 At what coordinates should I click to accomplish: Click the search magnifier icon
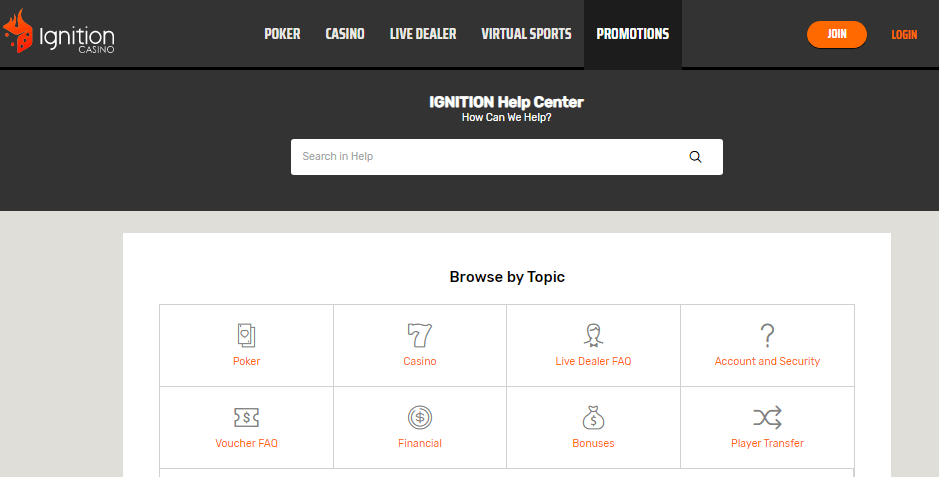pos(695,157)
